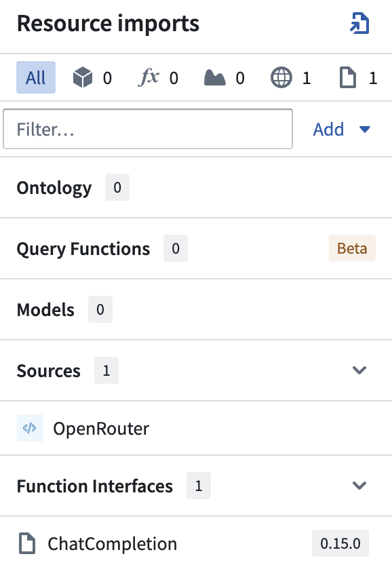Select the All filter tab
This screenshot has width=392, height=567.
click(36, 77)
